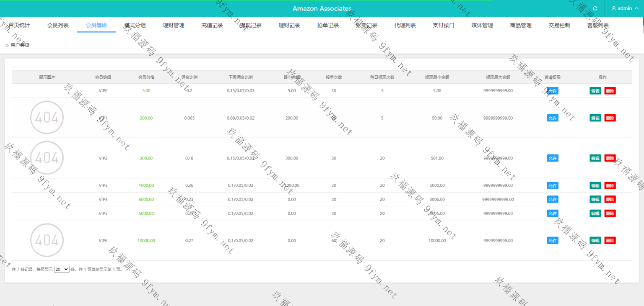Open the 客服列表 tab
Image resolution: width=644 pixels, height=306 pixels.
[x=598, y=26]
